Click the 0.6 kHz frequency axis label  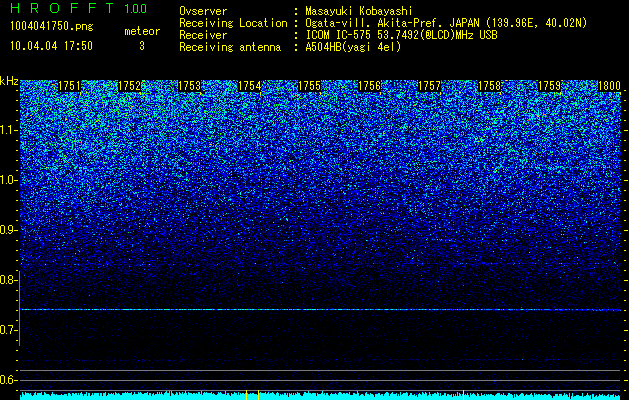(7, 380)
